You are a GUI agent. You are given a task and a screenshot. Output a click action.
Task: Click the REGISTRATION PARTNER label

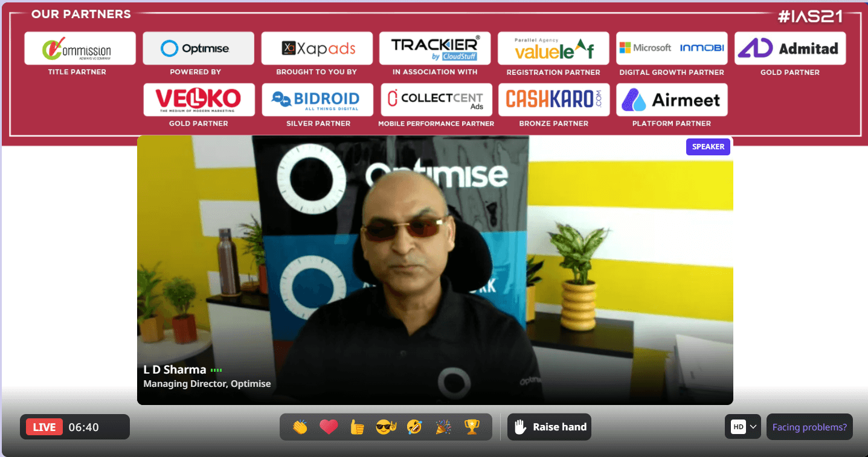[553, 72]
